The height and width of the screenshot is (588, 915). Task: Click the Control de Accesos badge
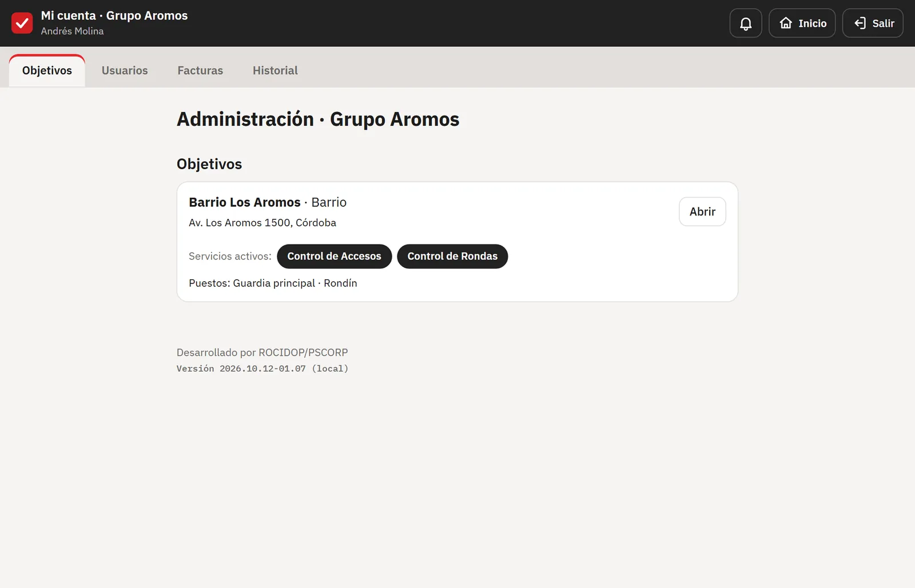(x=334, y=257)
